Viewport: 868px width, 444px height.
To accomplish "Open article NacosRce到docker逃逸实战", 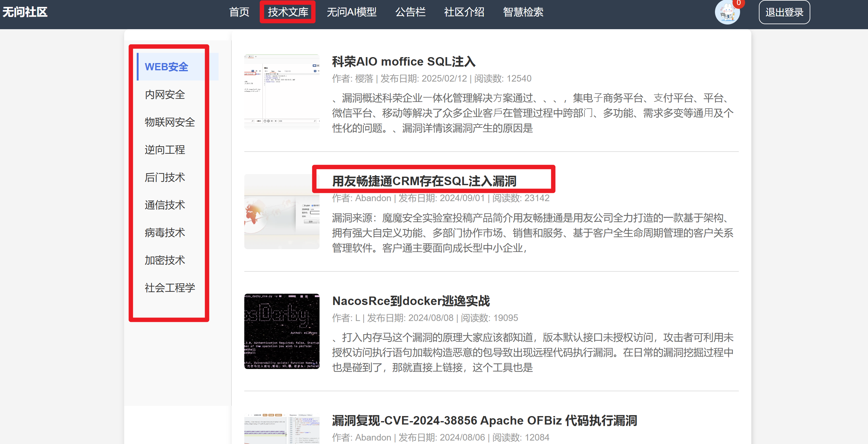I will pos(411,301).
